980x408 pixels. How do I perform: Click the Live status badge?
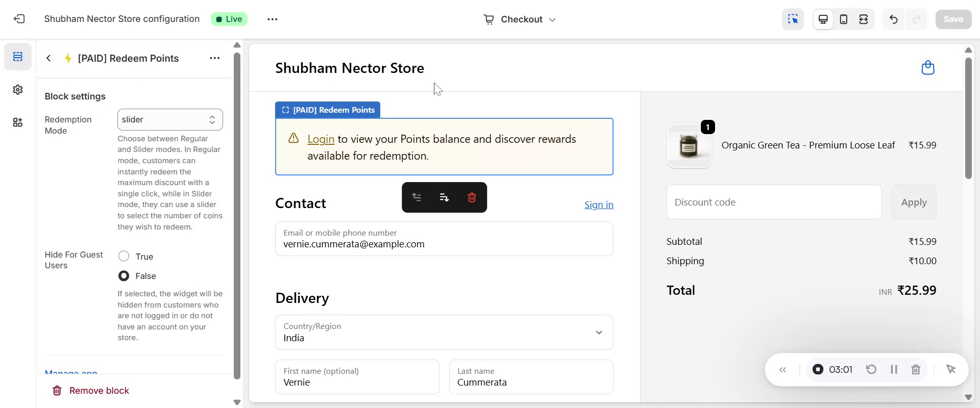click(x=229, y=19)
